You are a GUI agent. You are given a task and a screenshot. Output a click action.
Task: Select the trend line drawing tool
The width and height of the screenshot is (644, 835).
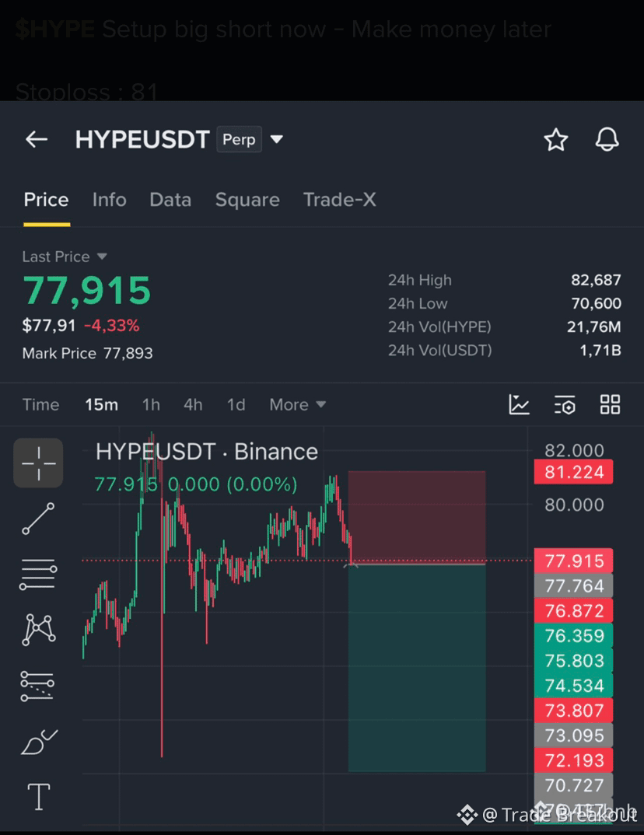tap(38, 519)
